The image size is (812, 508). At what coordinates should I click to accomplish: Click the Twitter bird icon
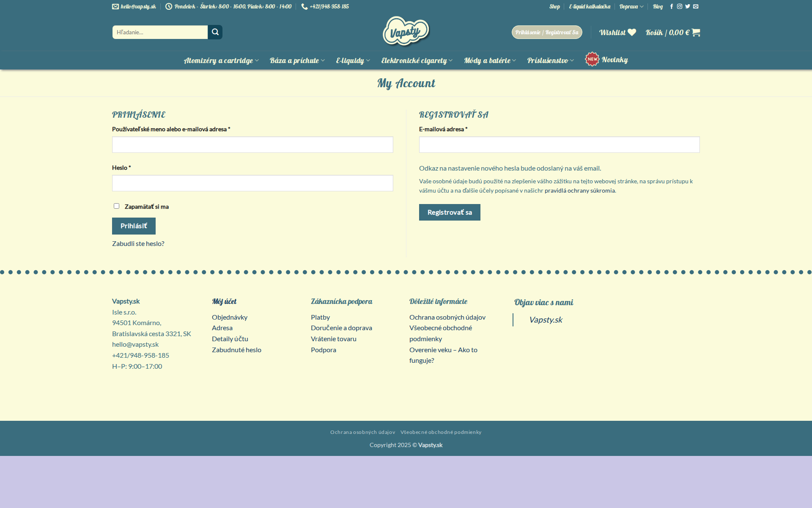pyautogui.click(x=687, y=6)
